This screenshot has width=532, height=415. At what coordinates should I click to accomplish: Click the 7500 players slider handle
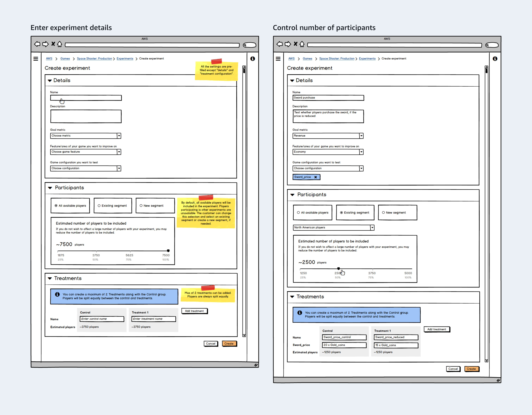click(x=168, y=251)
